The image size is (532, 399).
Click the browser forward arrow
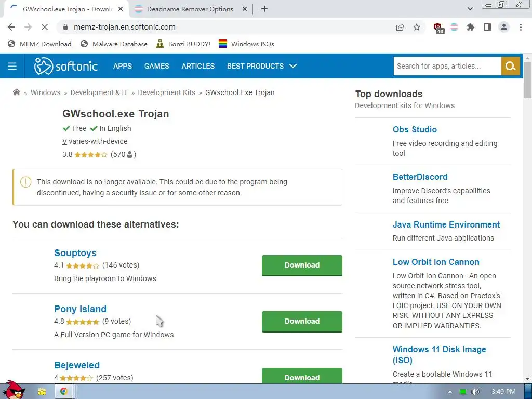click(x=28, y=27)
